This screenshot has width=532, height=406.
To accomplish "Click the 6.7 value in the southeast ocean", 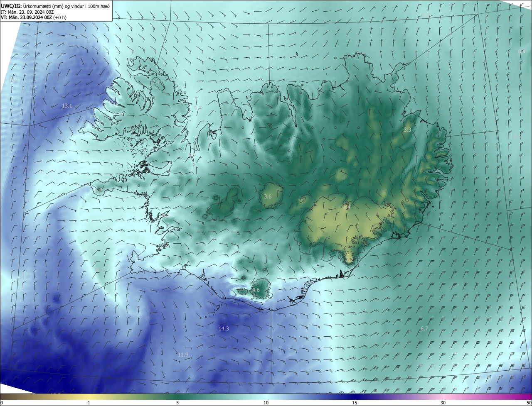I will 424,328.
